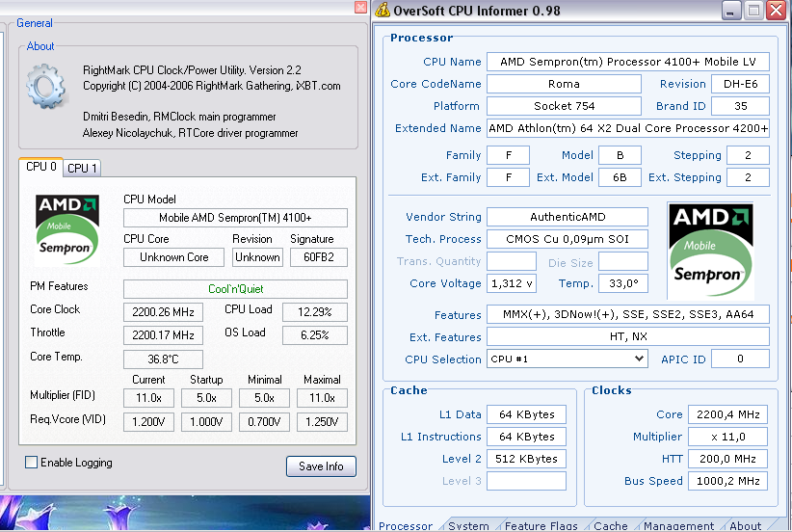Click the OS Load value 6.25%
792x532 pixels.
coord(315,335)
